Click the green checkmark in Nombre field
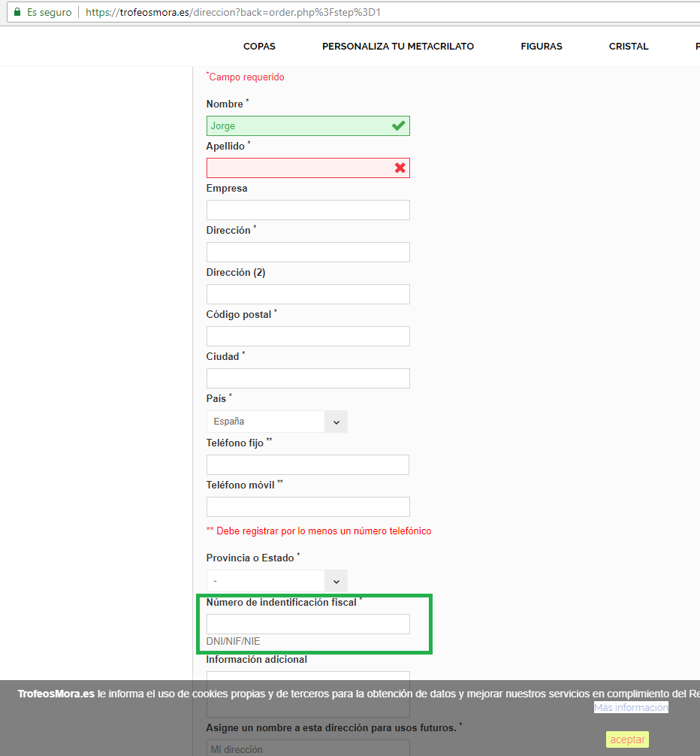The image size is (700, 756). click(398, 125)
